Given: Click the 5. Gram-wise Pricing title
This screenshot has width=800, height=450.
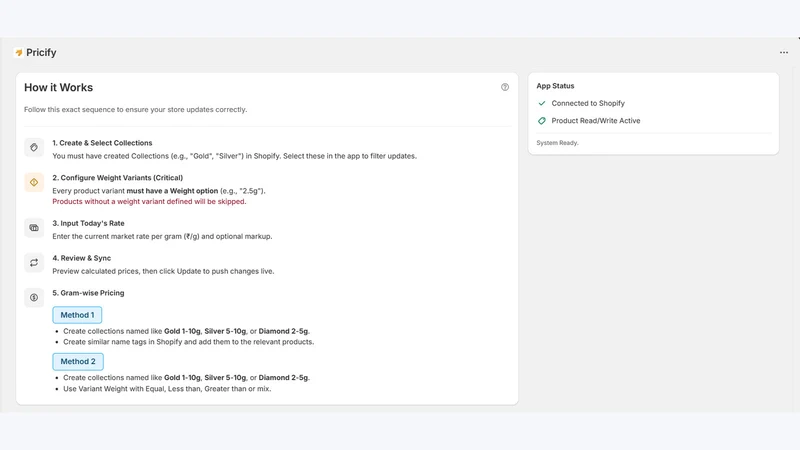Looking at the screenshot, I should click(x=88, y=293).
